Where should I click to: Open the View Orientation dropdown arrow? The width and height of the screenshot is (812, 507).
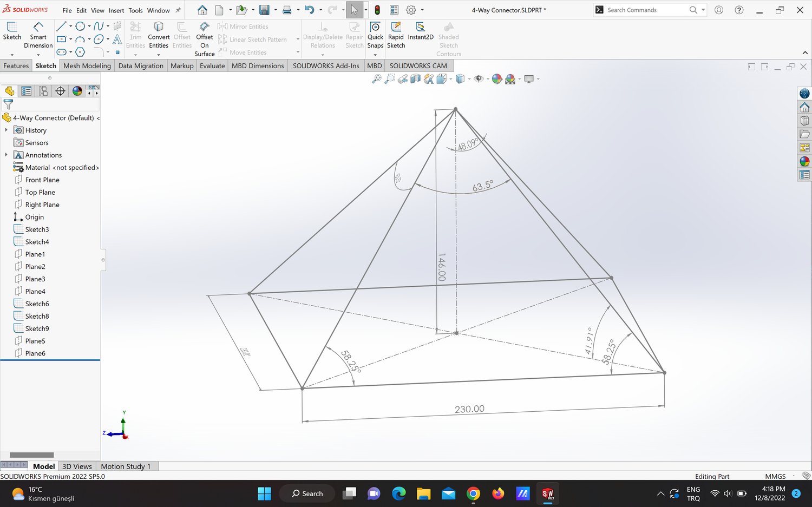tap(451, 79)
